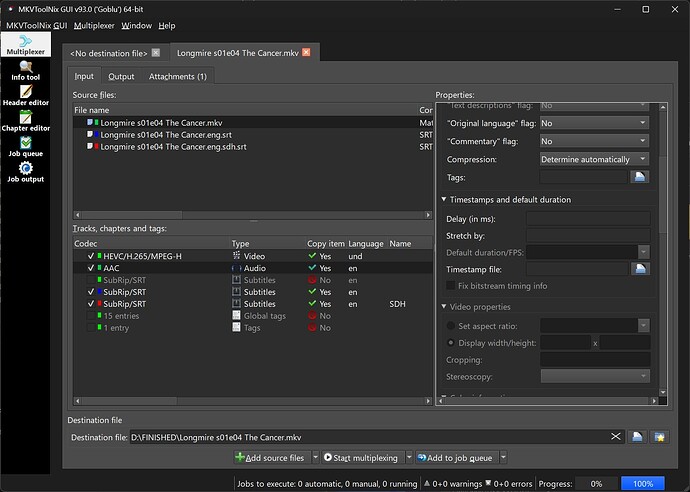Click the Audio type icon in track list

tap(236, 268)
